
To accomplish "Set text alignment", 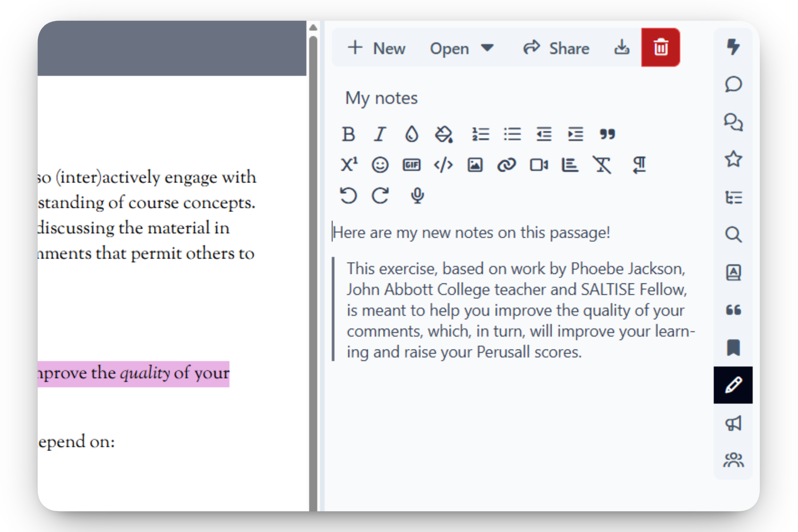I will point(570,165).
